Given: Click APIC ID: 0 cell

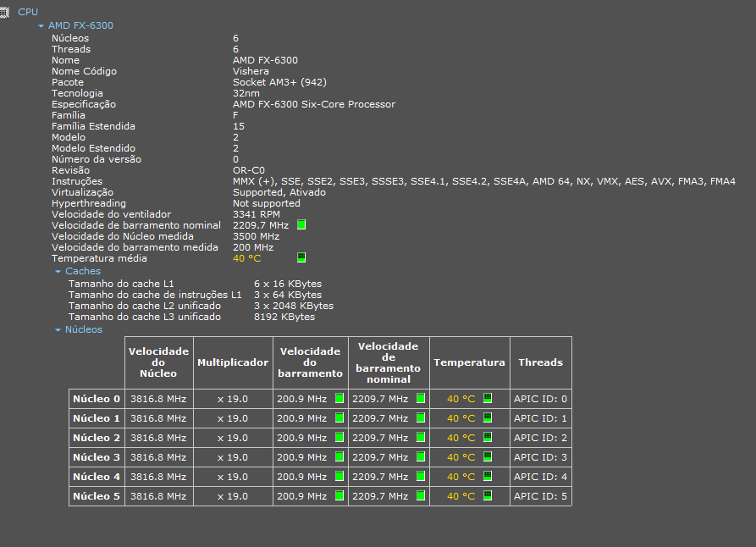Looking at the screenshot, I should [540, 399].
